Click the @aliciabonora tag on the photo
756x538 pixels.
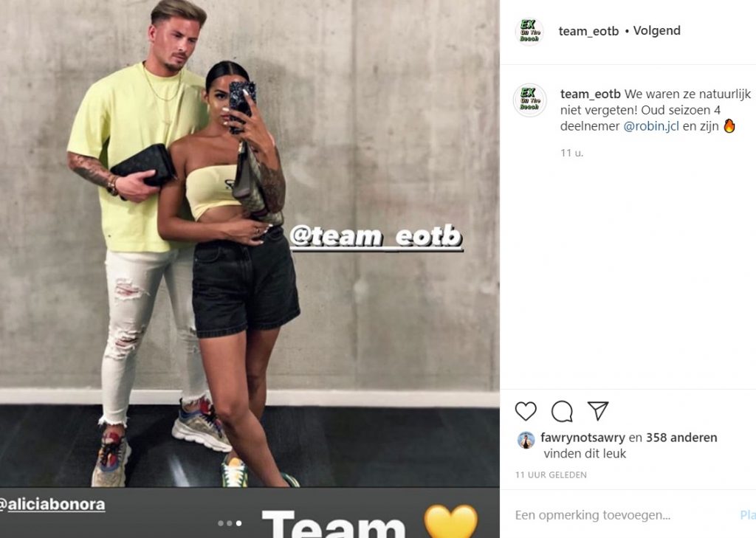pyautogui.click(x=52, y=504)
